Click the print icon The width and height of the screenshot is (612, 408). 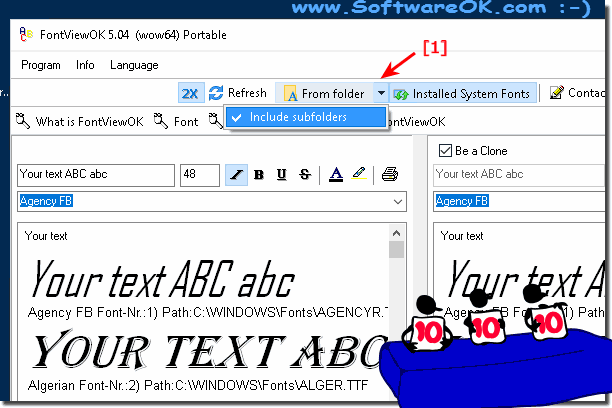[x=390, y=174]
